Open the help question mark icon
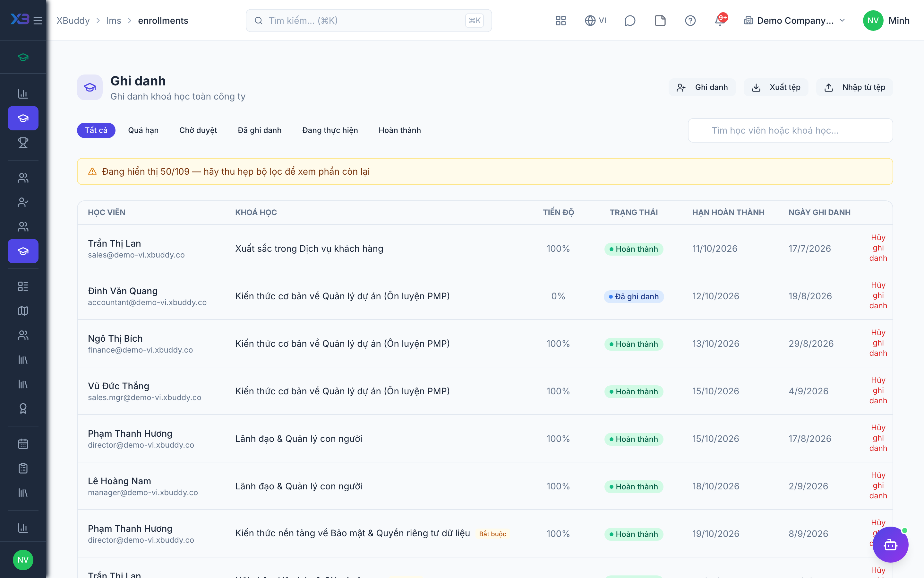 click(x=690, y=21)
